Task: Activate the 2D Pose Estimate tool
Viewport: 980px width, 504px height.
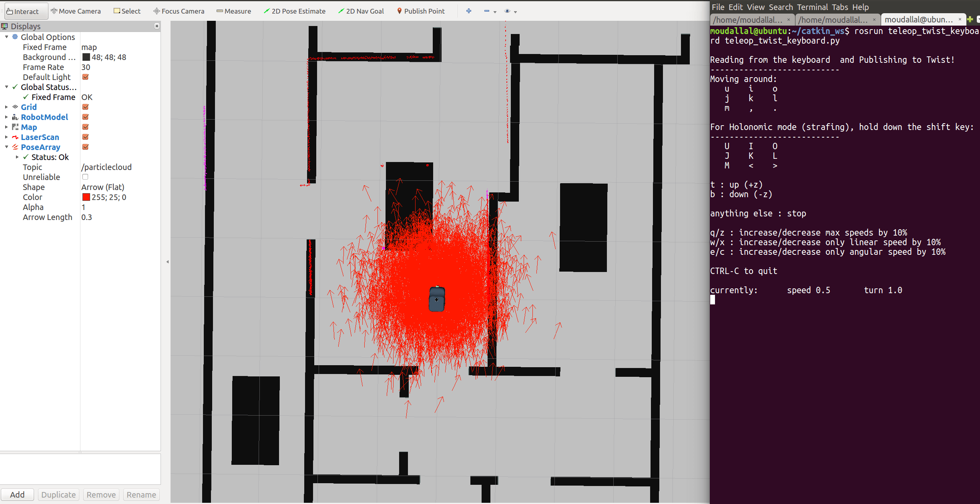Action: [x=295, y=11]
